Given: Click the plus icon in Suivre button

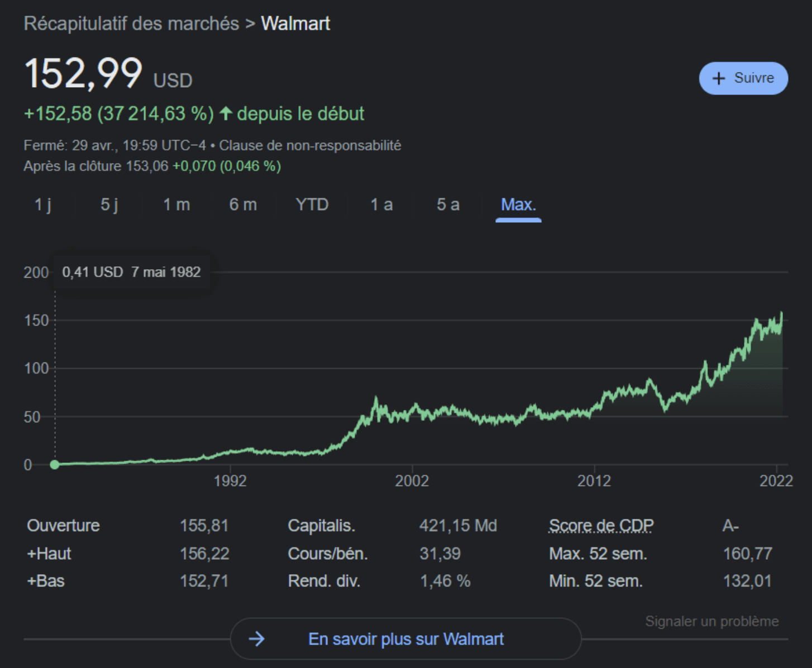Looking at the screenshot, I should click(718, 78).
